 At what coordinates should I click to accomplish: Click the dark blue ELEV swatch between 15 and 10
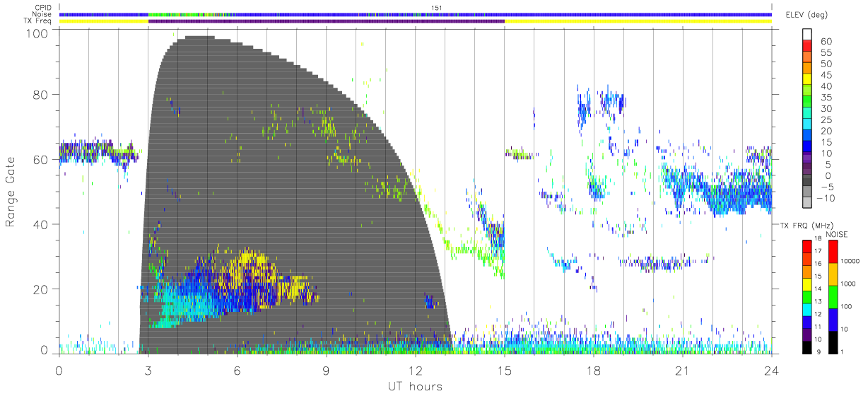coord(807,147)
